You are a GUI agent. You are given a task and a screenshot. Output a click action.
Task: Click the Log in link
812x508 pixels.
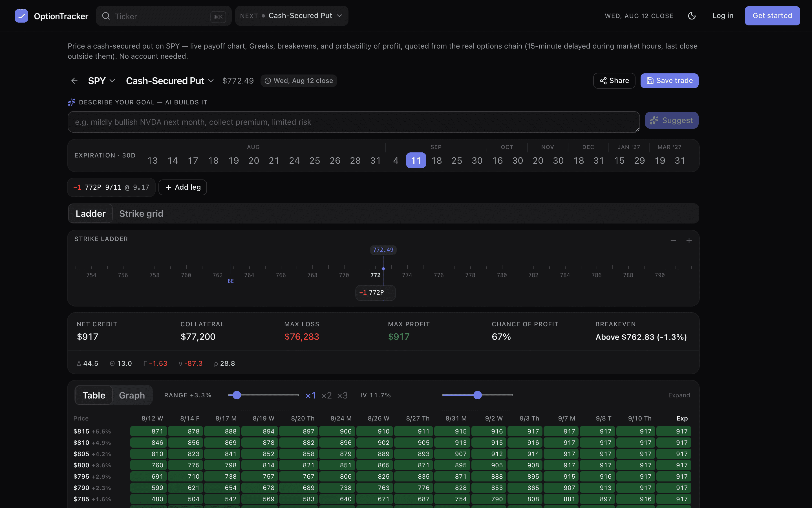pyautogui.click(x=723, y=16)
